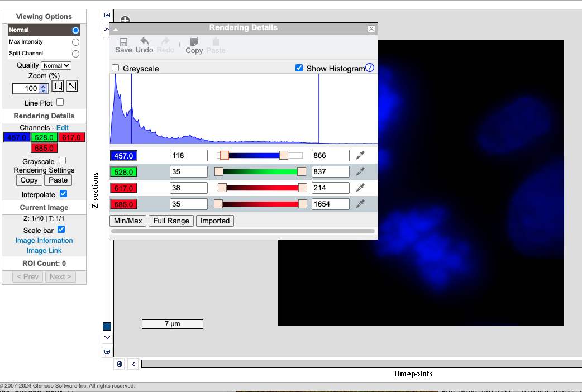Jump to the top Z-section
The image size is (582, 392).
107,15
